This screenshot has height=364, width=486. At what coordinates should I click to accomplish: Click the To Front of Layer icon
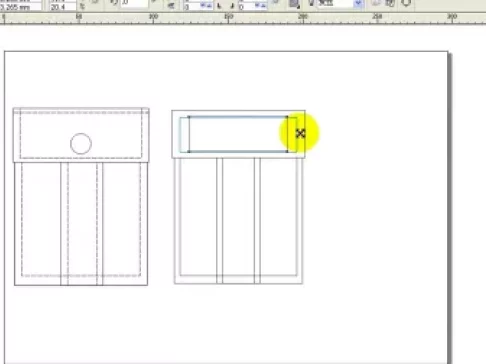[376, 3]
